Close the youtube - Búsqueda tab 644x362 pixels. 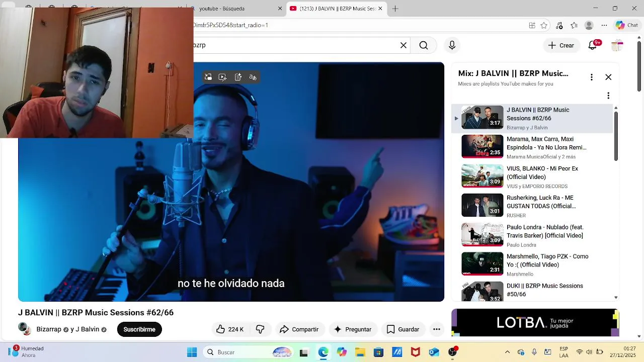[x=280, y=9]
